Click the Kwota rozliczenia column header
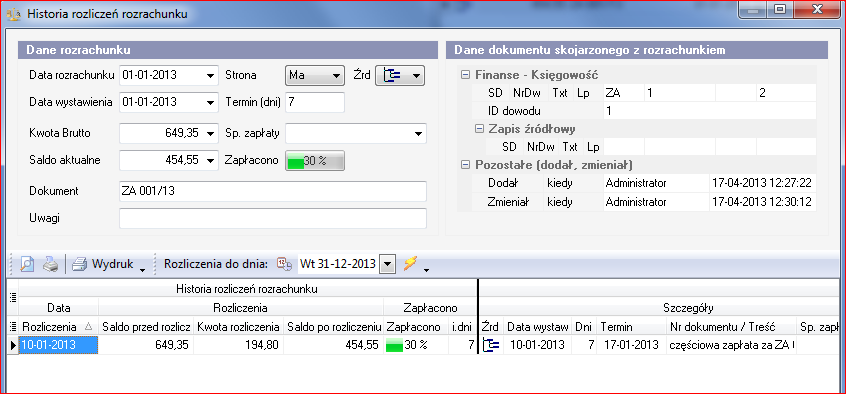Viewport: 846px width, 394px height. click(x=238, y=327)
